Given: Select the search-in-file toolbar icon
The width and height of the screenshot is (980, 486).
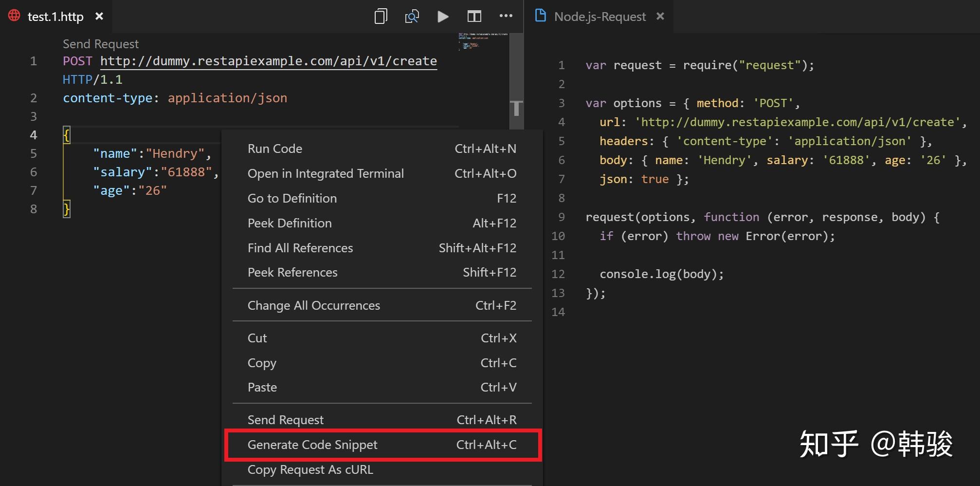Looking at the screenshot, I should [412, 16].
